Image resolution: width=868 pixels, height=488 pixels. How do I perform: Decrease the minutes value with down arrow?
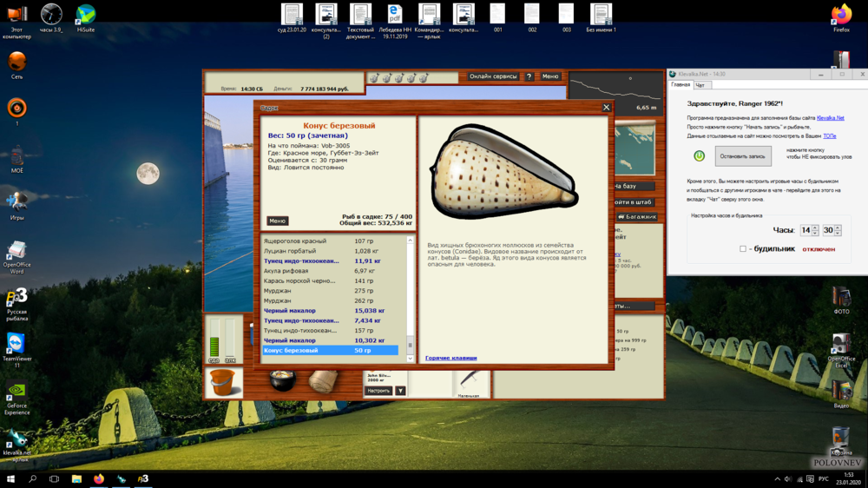coord(838,234)
